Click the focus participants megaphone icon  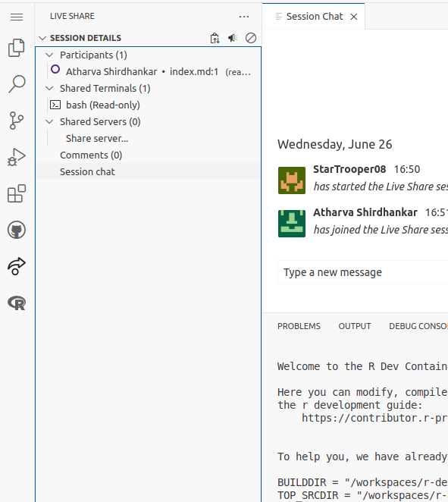(233, 38)
